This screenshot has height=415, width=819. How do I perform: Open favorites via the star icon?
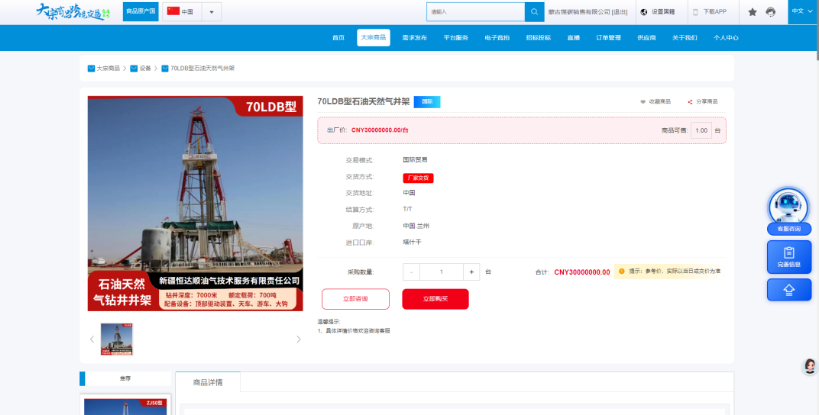click(752, 12)
